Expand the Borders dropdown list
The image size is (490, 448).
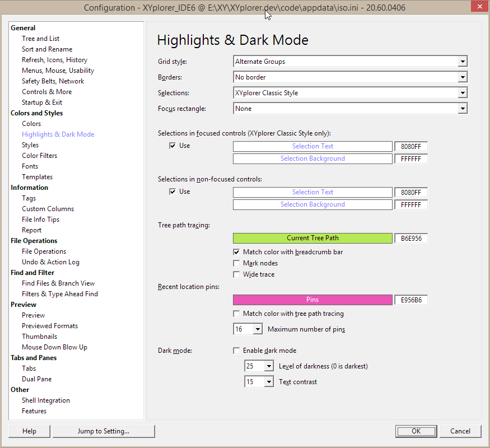(x=462, y=77)
